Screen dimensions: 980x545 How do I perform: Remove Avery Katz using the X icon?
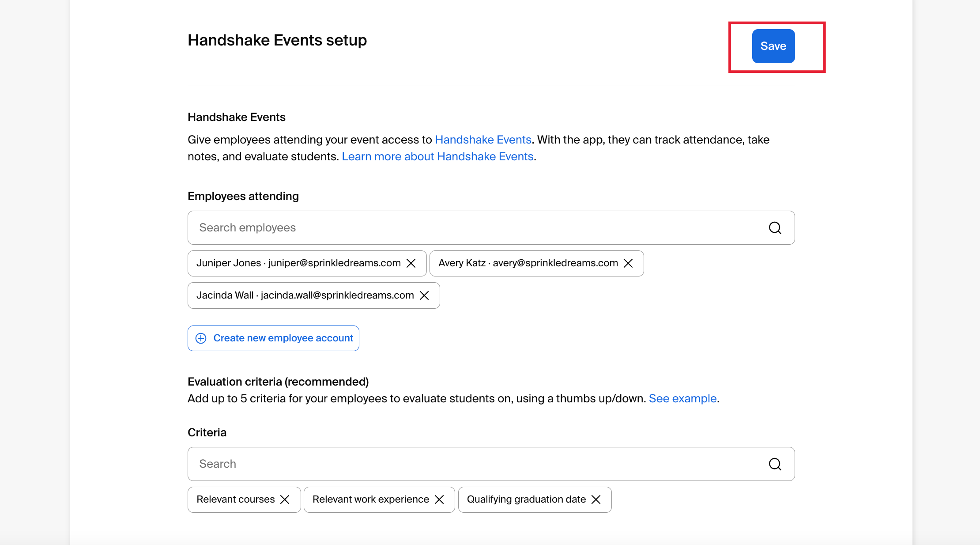tap(629, 263)
